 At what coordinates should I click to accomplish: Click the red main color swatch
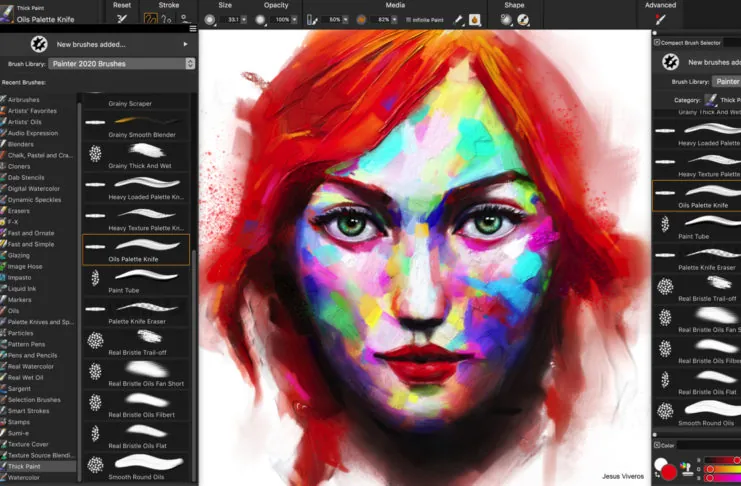tap(668, 471)
